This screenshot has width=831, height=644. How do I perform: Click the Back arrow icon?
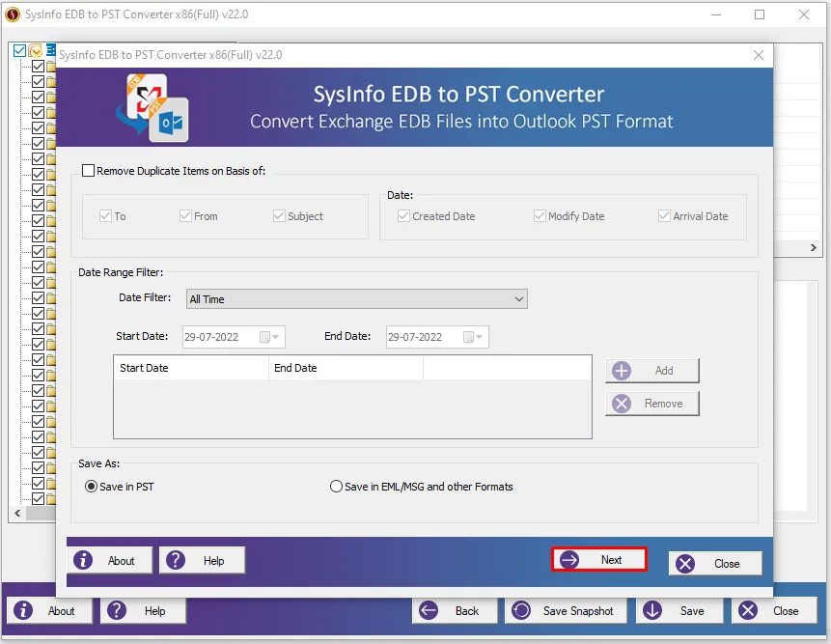[429, 611]
